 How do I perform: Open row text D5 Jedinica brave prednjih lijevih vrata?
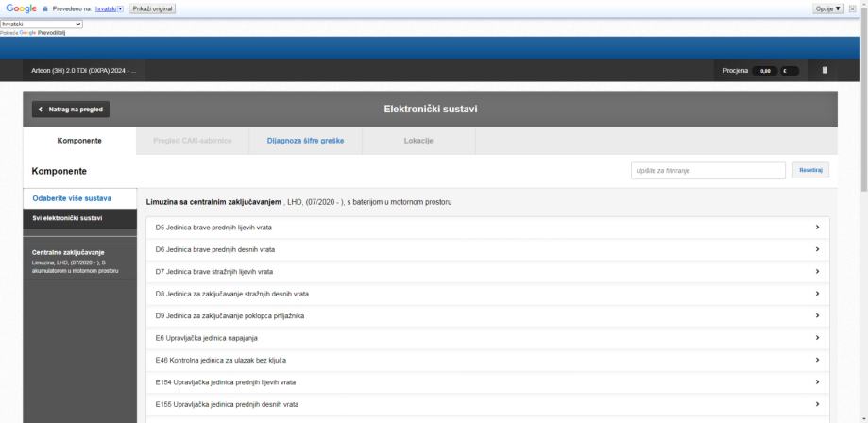click(213, 228)
